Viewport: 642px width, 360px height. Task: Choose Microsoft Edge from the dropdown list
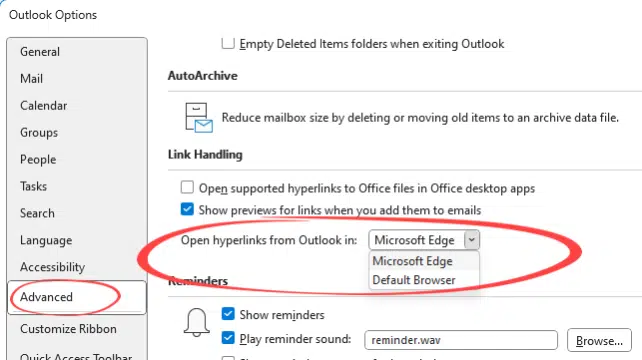[424, 261]
